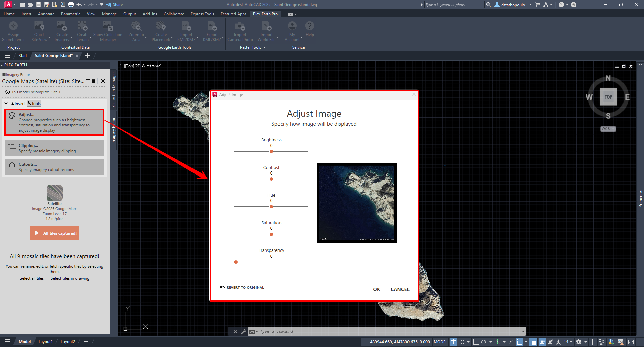Click the Satellite imagery thumbnail

point(54,193)
